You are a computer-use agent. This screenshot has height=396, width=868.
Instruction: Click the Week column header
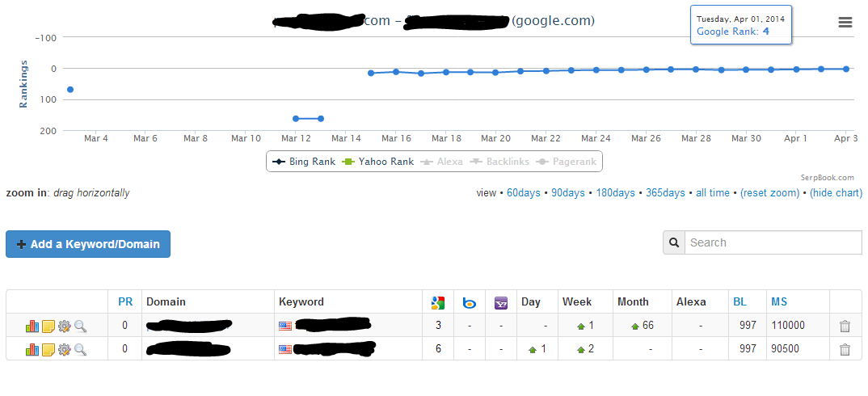pyautogui.click(x=577, y=302)
